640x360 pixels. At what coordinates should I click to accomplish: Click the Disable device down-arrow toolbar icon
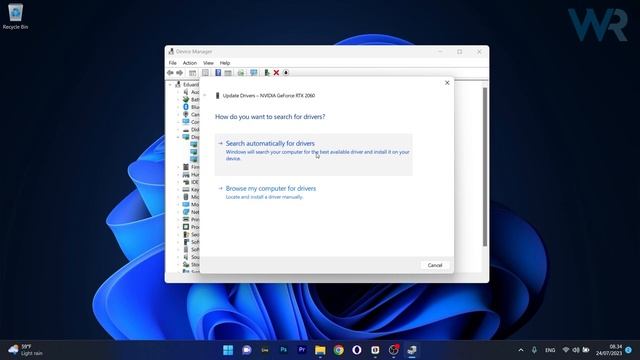pyautogui.click(x=286, y=73)
